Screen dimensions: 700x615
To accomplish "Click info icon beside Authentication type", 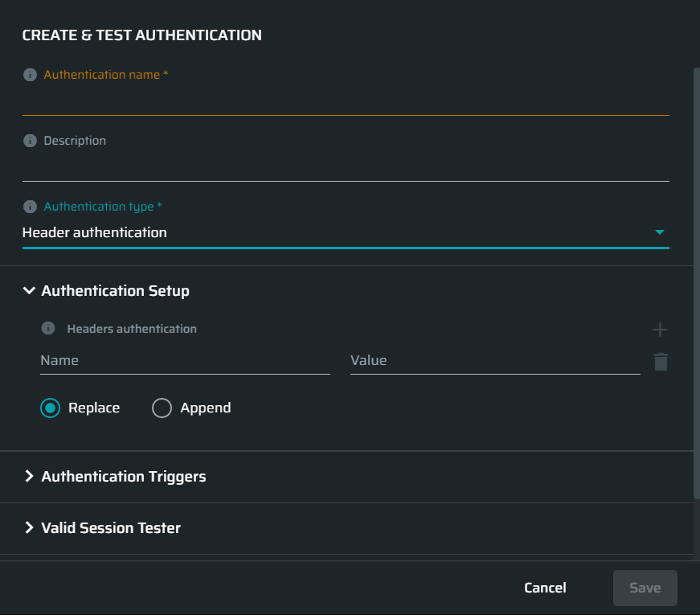I will 30,207.
